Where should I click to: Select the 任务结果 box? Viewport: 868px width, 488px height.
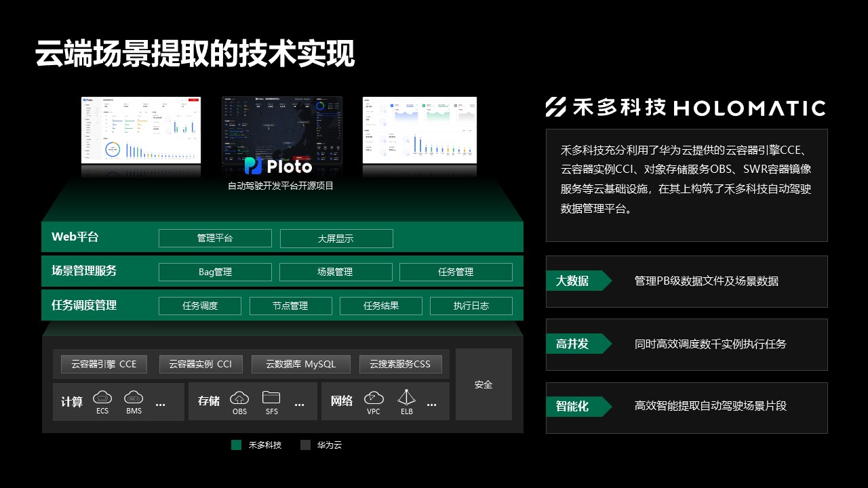tap(381, 306)
